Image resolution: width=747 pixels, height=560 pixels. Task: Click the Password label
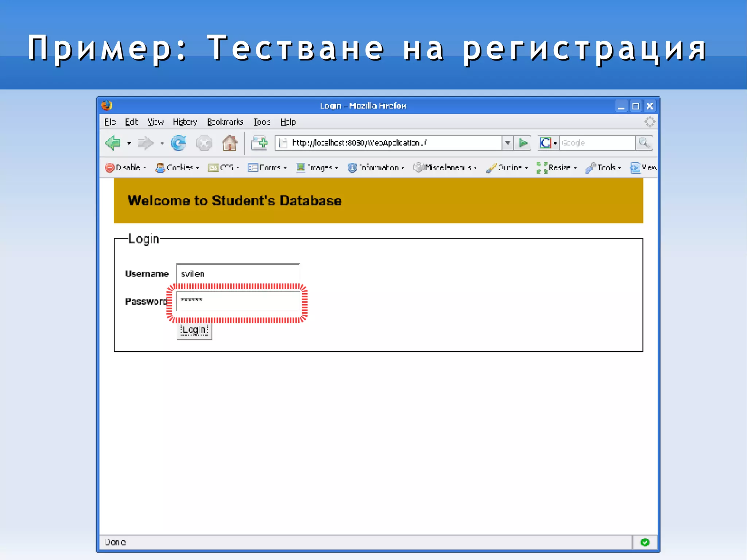click(x=146, y=301)
